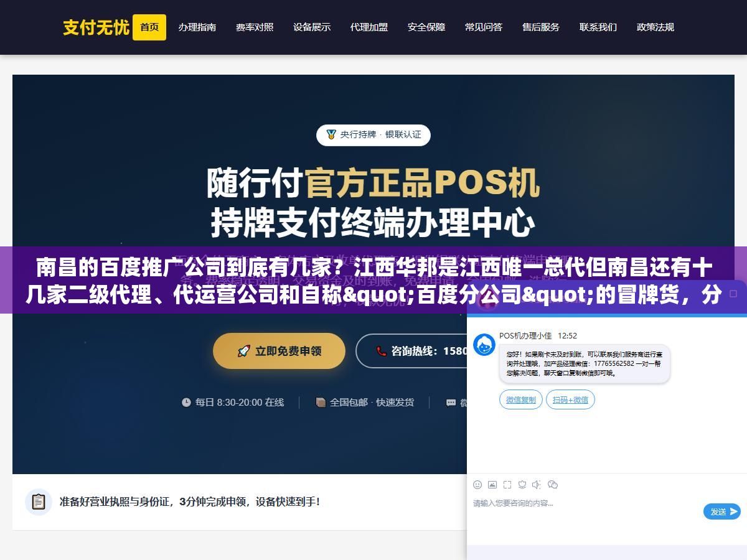747x560 pixels.
Task: Click the 持牌支付终端办理中心 subtitle
Action: coord(373,223)
